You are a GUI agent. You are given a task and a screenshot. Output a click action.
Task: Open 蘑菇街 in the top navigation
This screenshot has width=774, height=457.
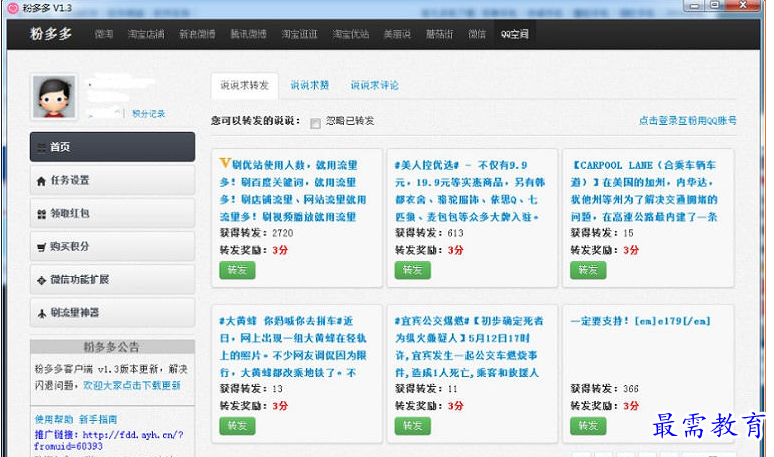click(x=439, y=34)
